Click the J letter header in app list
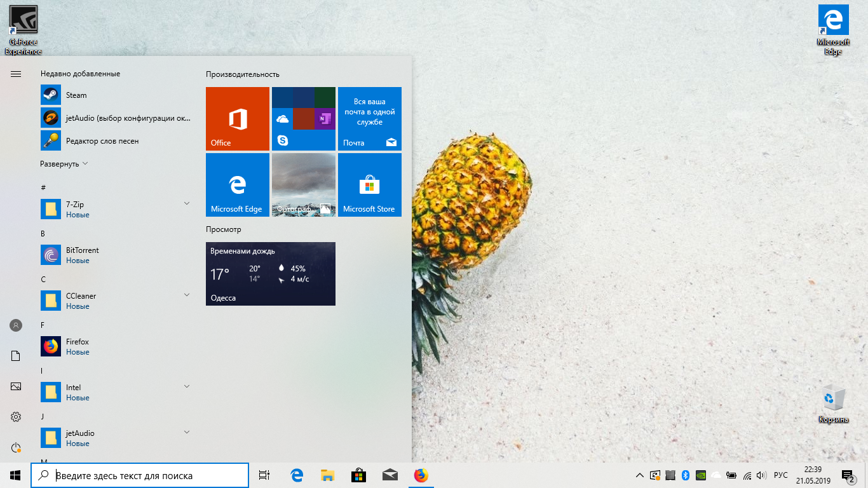 (43, 416)
